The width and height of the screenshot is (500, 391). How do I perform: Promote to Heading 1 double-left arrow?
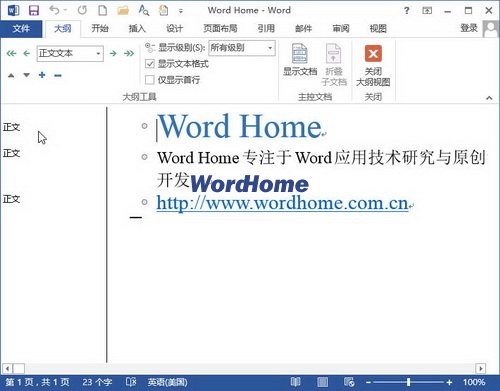click(x=11, y=53)
